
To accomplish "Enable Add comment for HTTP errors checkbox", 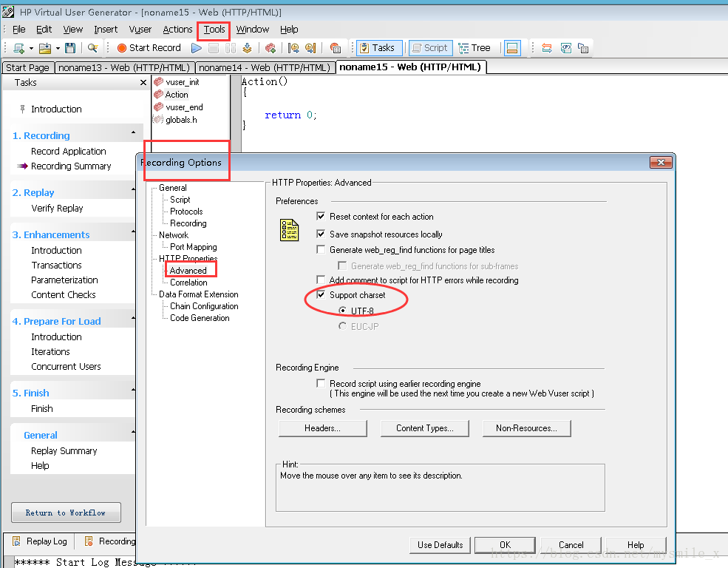I will [320, 280].
